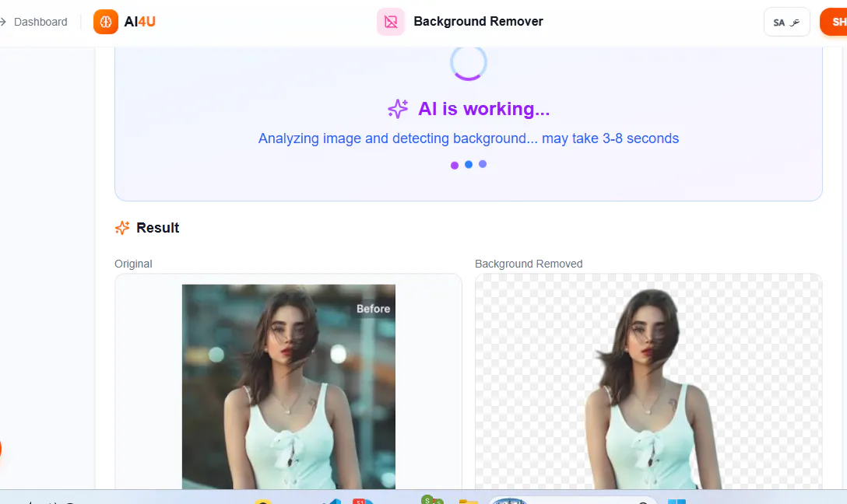The height and width of the screenshot is (504, 847).
Task: Click the "Analyzing image and detecting background" message
Action: pyautogui.click(x=469, y=138)
